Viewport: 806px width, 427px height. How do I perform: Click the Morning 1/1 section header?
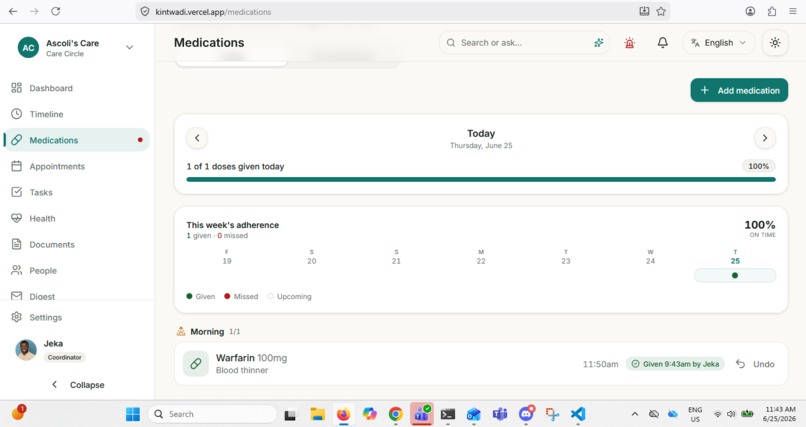point(208,331)
